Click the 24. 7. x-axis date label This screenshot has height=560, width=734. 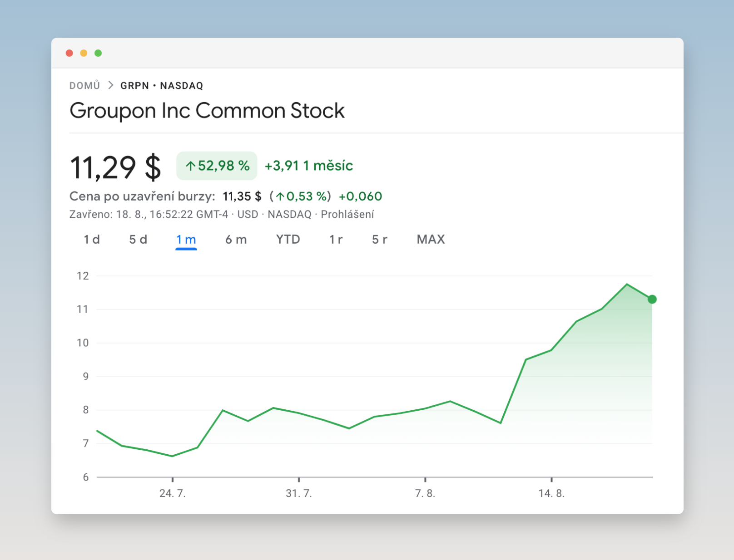pyautogui.click(x=173, y=493)
